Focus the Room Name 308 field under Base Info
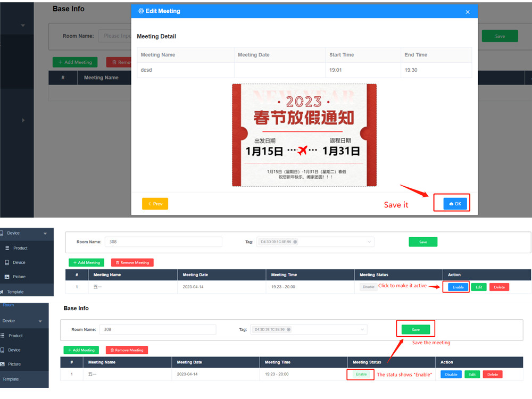 coord(158,329)
